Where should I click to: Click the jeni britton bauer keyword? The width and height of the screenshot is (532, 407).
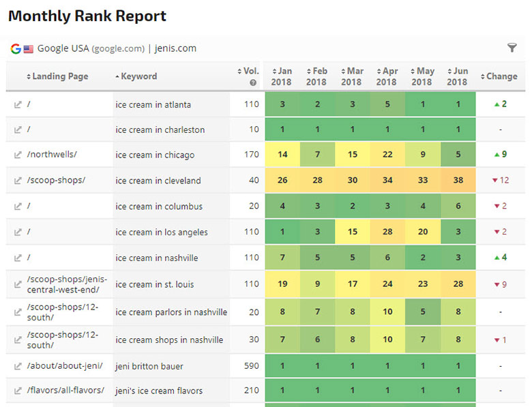point(149,366)
